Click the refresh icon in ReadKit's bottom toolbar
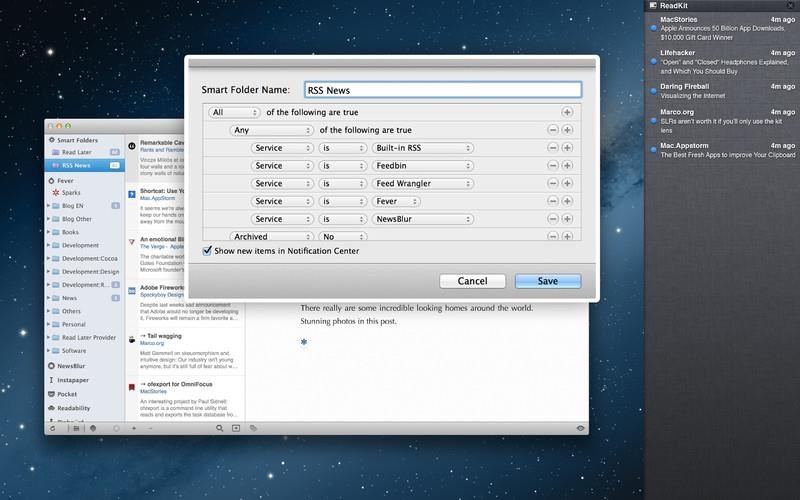The height and width of the screenshot is (500, 800). pos(53,429)
